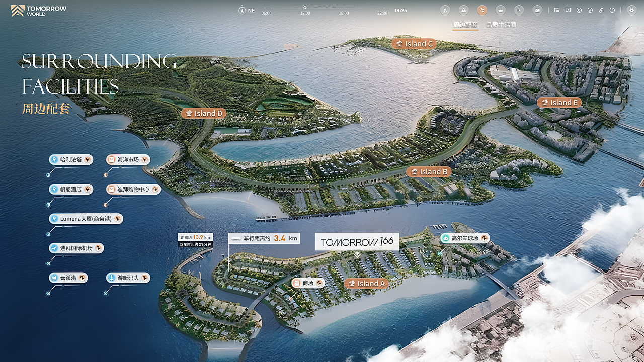Click the 车行距离约 3.4 km label
644x362 pixels.
coord(264,238)
